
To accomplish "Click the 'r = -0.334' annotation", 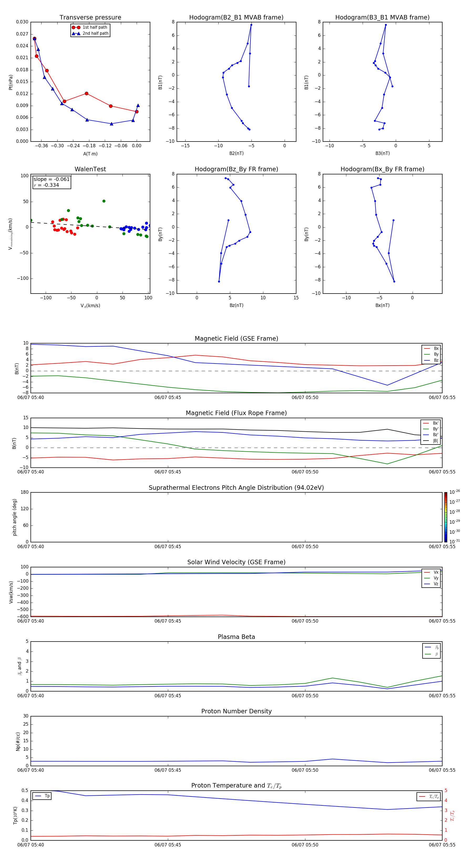I will click(x=47, y=185).
